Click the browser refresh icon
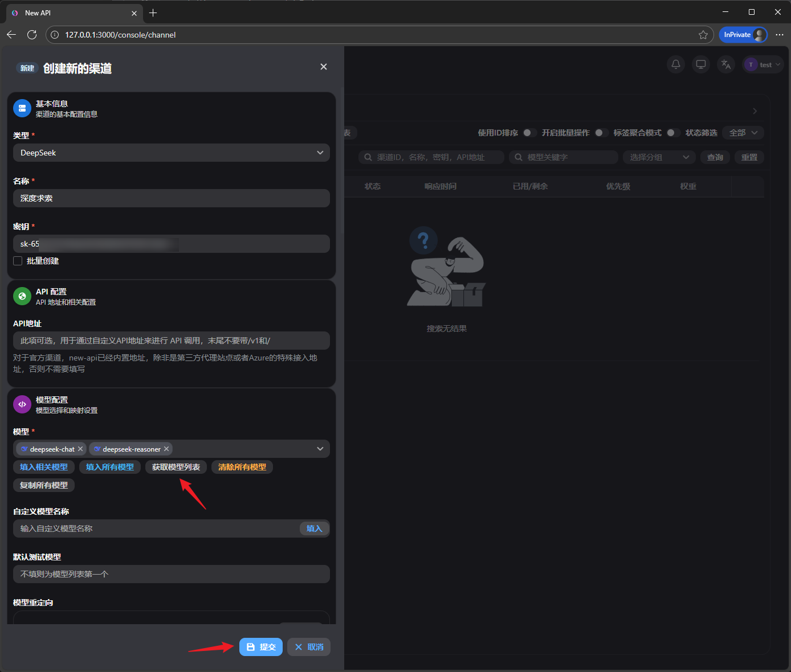The image size is (791, 672). pyautogui.click(x=32, y=35)
